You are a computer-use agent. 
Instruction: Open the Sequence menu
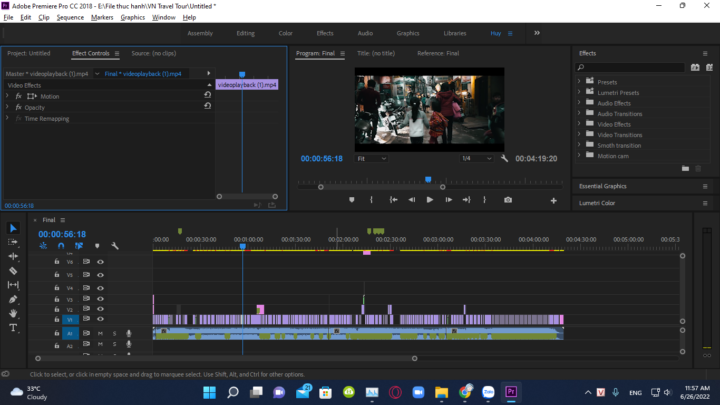pyautogui.click(x=70, y=17)
